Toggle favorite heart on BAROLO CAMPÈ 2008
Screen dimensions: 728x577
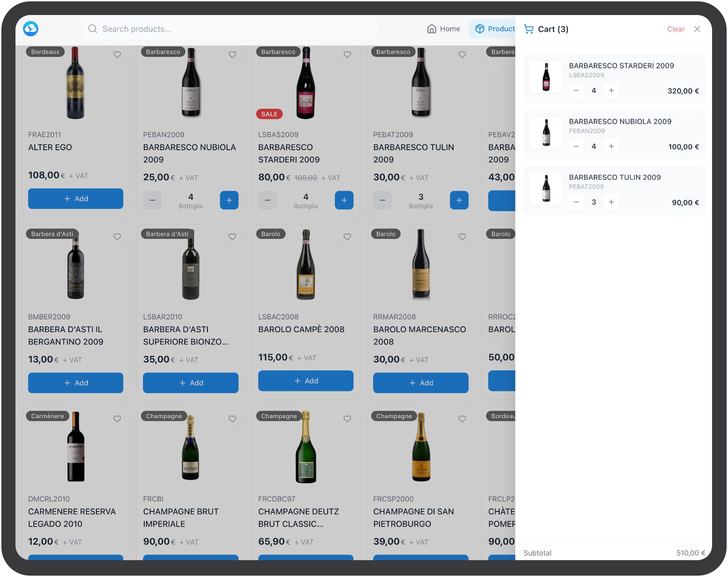point(347,237)
